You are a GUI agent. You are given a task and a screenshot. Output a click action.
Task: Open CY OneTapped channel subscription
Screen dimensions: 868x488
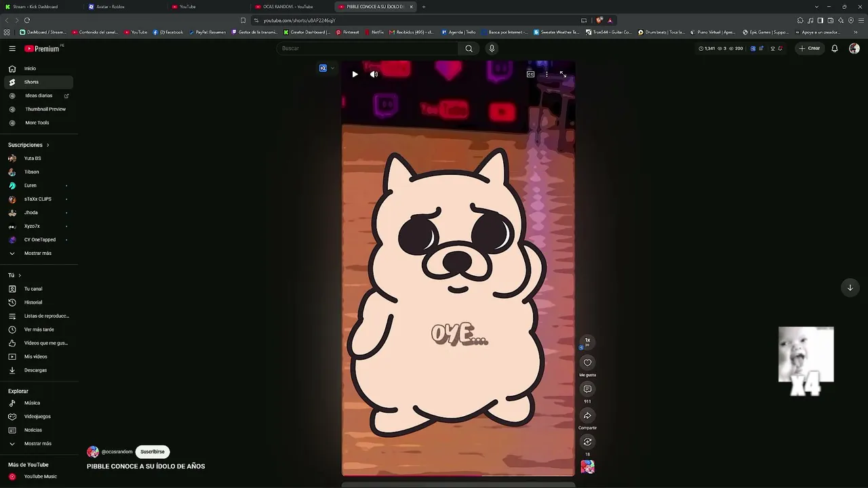click(x=39, y=240)
